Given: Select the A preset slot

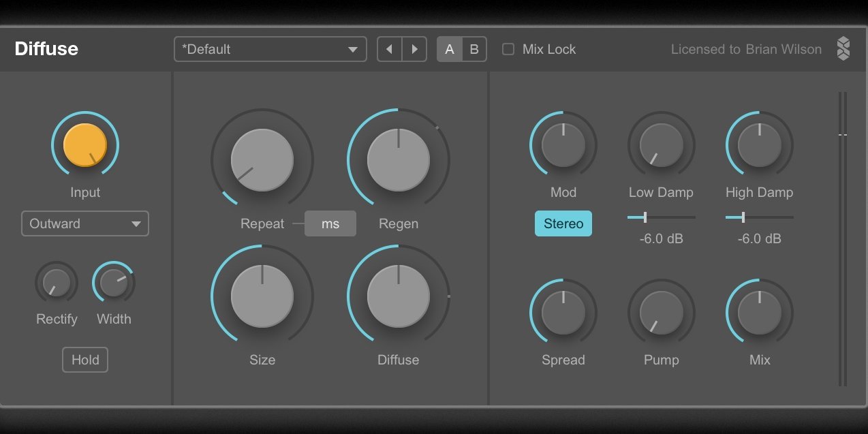Looking at the screenshot, I should pyautogui.click(x=450, y=49).
